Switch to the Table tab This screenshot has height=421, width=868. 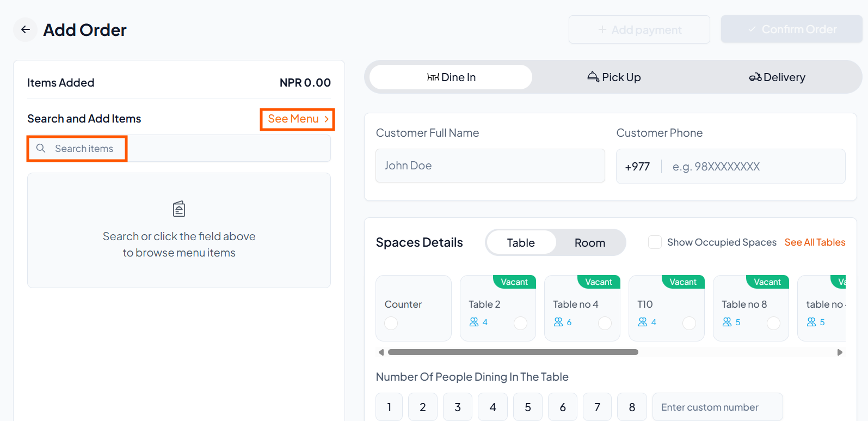tap(521, 243)
